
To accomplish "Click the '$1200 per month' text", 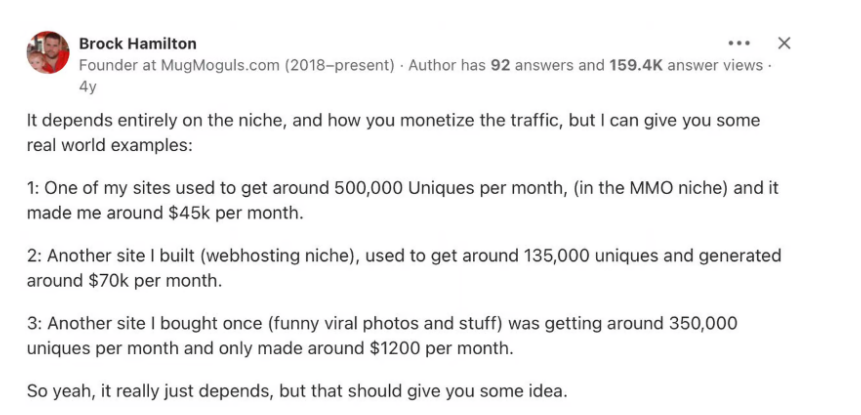I will click(x=441, y=348).
